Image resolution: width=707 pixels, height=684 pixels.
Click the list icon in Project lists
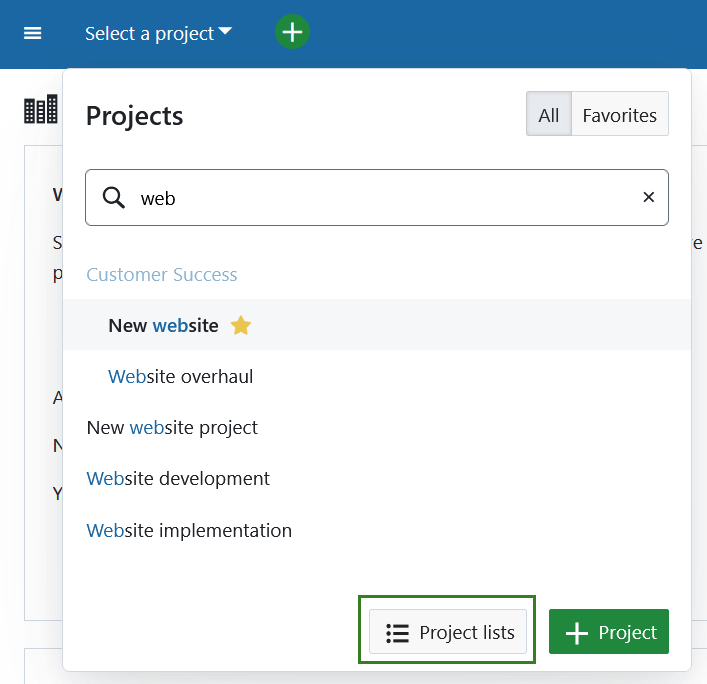(x=397, y=633)
